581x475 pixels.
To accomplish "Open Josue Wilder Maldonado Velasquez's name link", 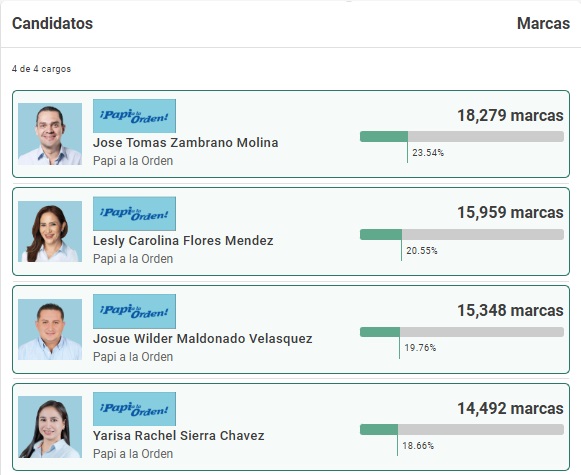I will [203, 338].
